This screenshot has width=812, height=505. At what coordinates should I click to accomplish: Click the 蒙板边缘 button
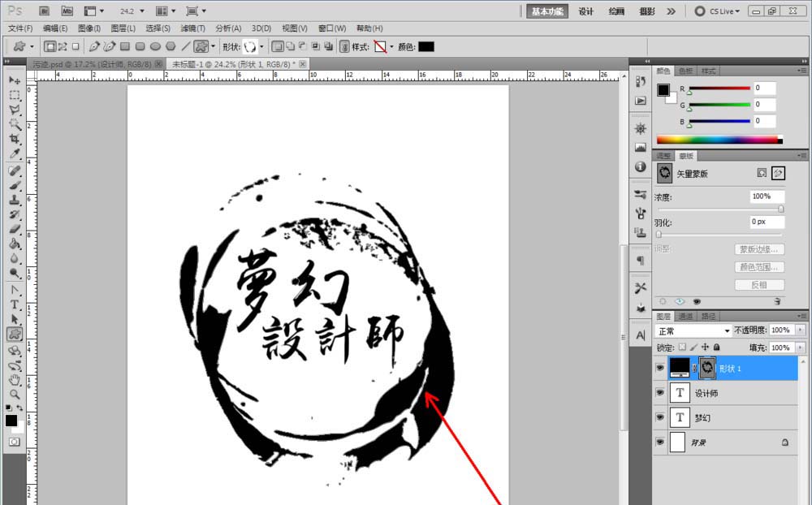[x=758, y=248]
